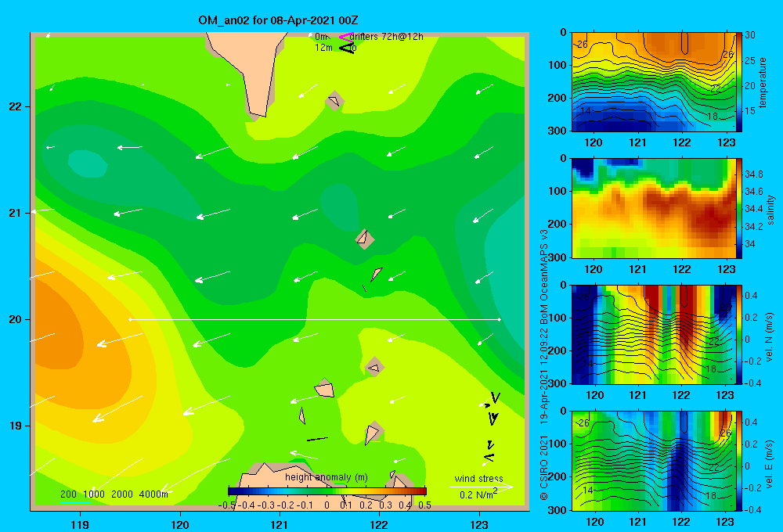Click the island near 19.5N, 122E
This screenshot has height=532, width=783.
click(x=374, y=368)
